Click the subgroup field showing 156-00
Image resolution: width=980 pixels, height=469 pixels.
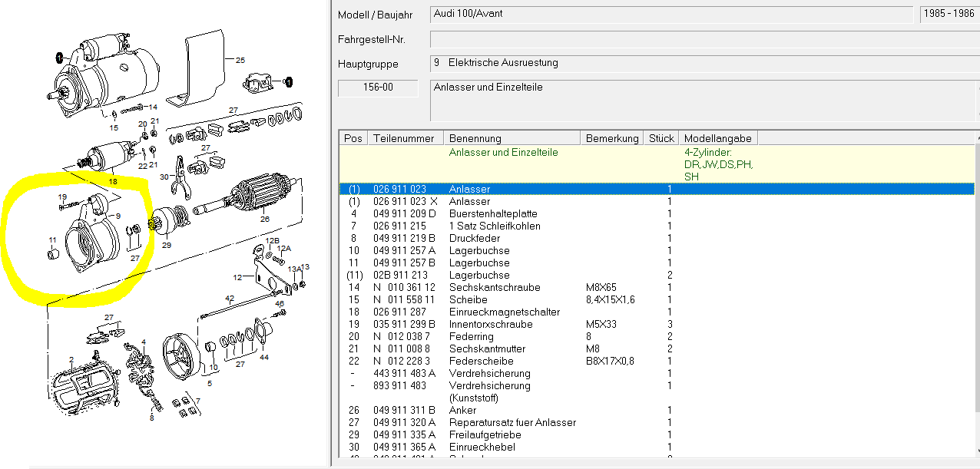pos(377,88)
